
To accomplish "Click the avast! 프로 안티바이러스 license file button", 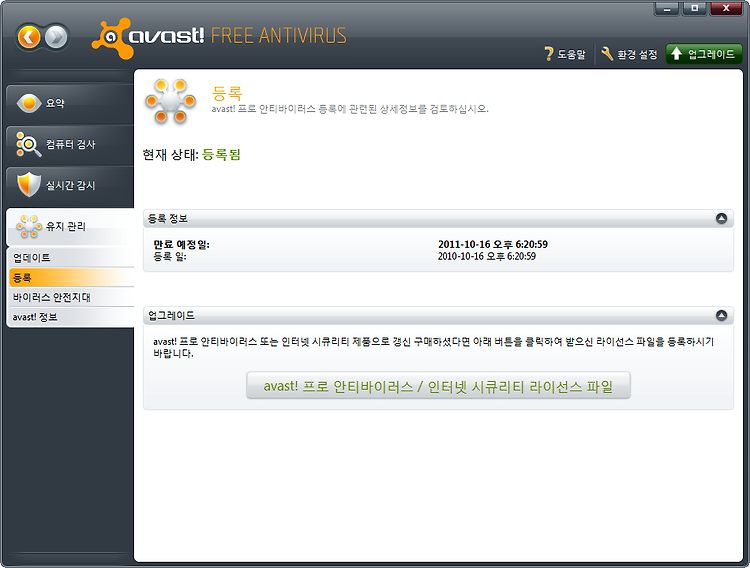I will coord(438,386).
